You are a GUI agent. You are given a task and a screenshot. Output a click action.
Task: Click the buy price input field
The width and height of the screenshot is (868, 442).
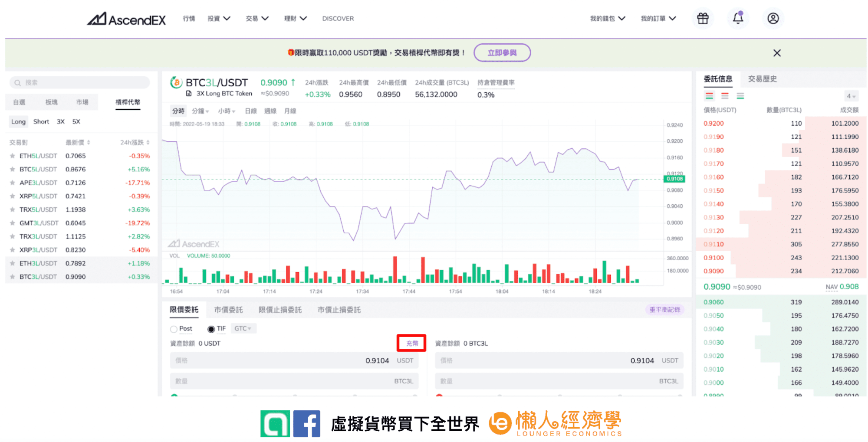[x=294, y=360]
